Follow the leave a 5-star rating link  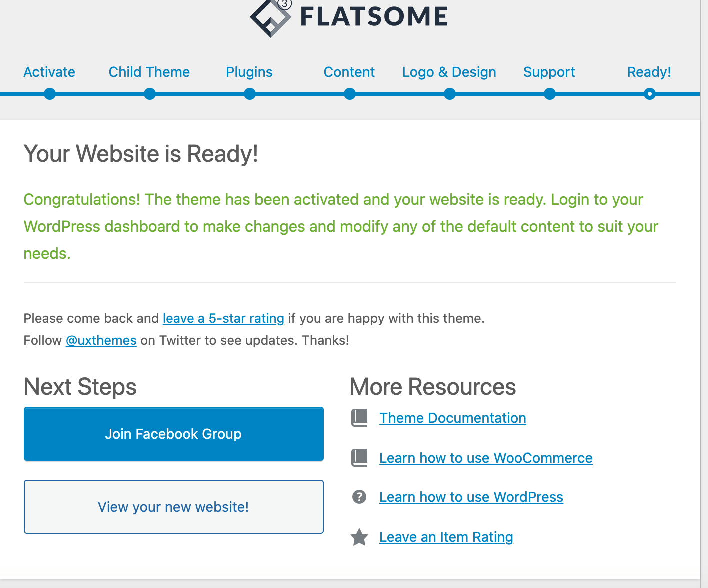click(x=223, y=318)
